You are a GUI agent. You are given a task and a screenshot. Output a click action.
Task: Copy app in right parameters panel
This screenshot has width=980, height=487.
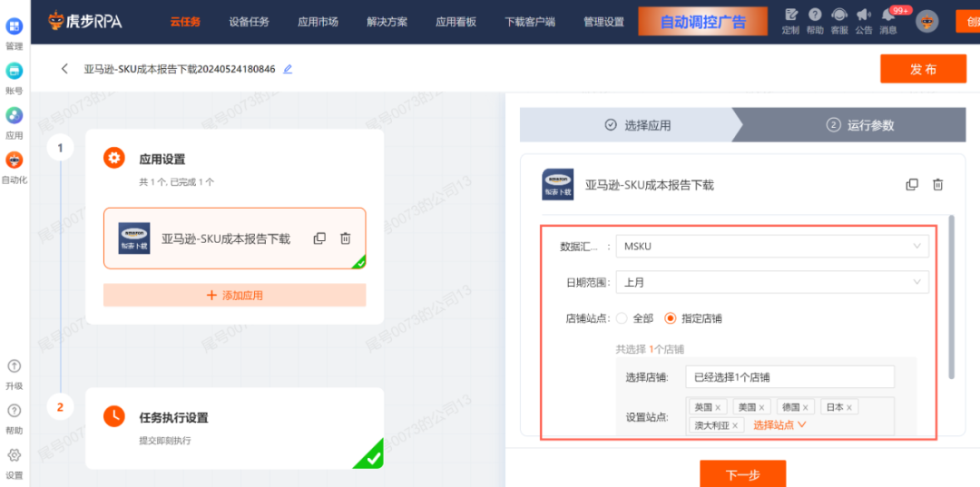(x=912, y=184)
